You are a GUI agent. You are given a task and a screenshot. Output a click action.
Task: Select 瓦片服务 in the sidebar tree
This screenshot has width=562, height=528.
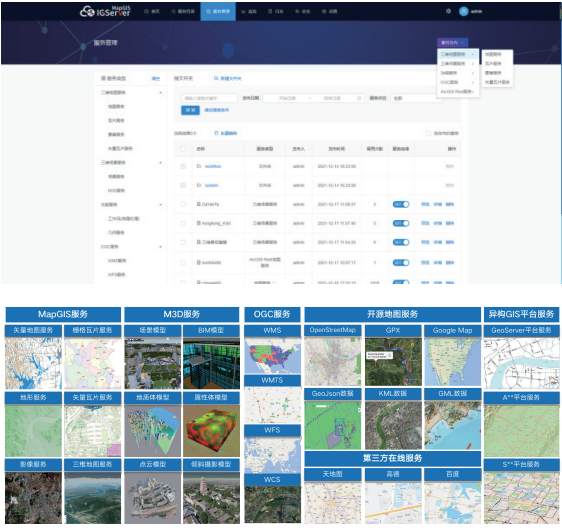116,120
